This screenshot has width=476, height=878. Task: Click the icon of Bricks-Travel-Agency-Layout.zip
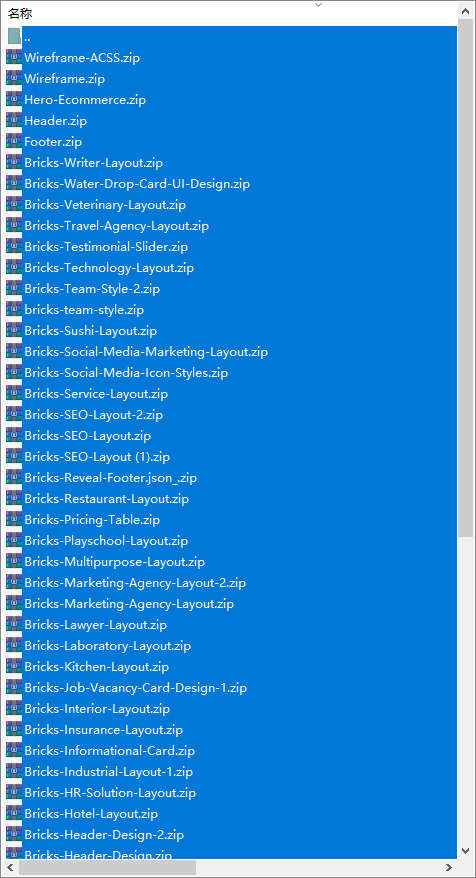(14, 226)
